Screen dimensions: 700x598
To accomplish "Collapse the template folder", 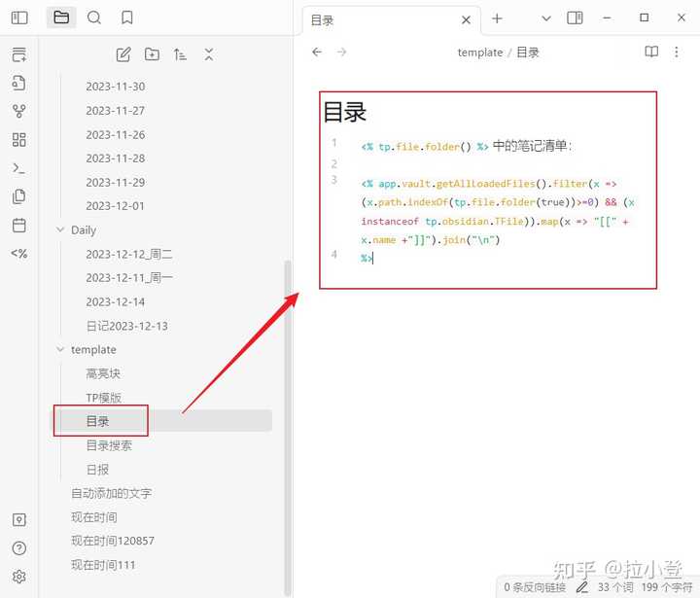I will coord(60,350).
